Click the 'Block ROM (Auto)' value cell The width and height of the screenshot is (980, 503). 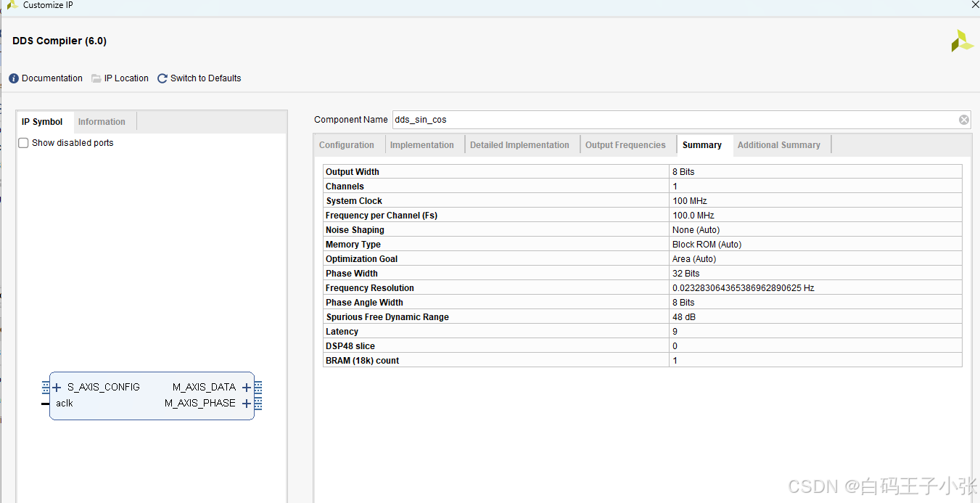815,245
